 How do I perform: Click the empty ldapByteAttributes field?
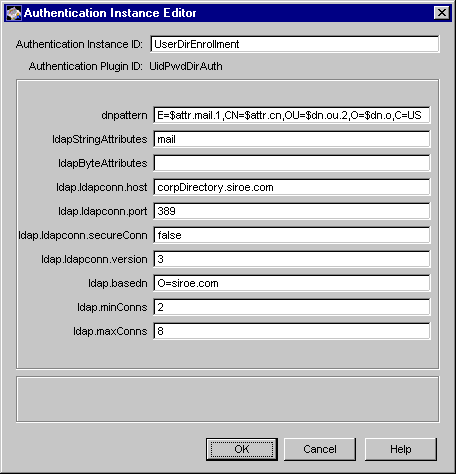pos(292,163)
